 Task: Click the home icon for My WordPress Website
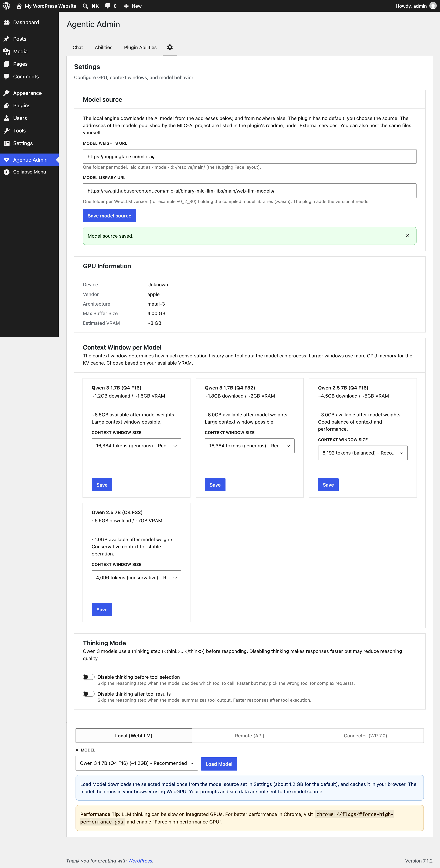coord(19,6)
